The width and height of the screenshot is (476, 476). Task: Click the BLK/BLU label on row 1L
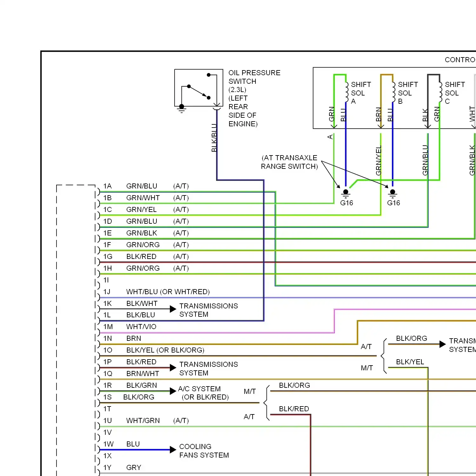coord(141,315)
